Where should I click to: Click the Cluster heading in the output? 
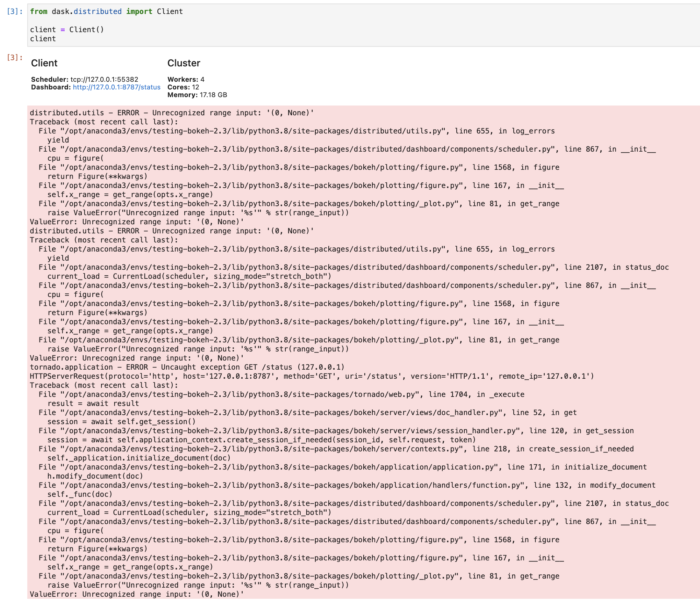click(x=184, y=63)
